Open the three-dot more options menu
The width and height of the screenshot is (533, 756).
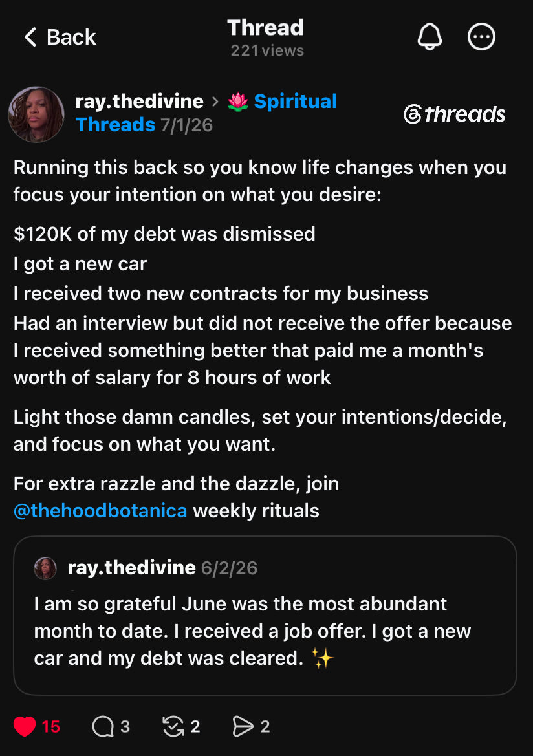[481, 37]
